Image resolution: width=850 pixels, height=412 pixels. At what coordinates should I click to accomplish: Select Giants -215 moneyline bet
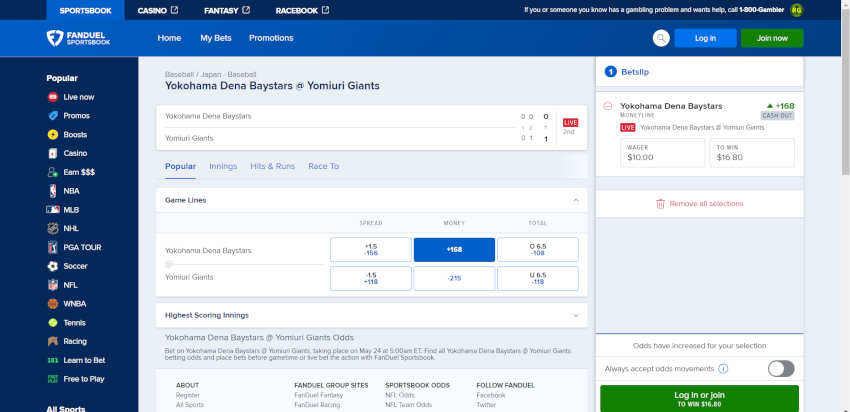pyautogui.click(x=454, y=278)
